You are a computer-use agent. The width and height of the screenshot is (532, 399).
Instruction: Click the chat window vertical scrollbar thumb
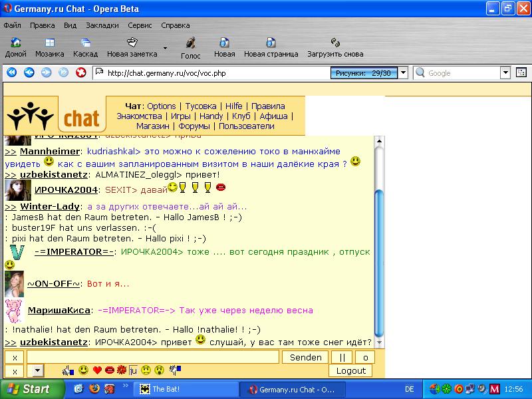tap(379, 263)
